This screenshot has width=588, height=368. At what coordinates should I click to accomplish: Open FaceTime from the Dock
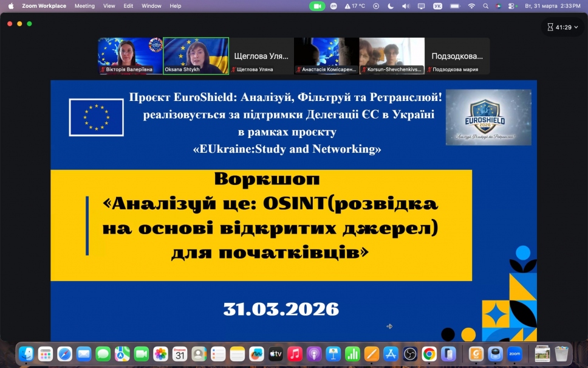click(x=142, y=353)
